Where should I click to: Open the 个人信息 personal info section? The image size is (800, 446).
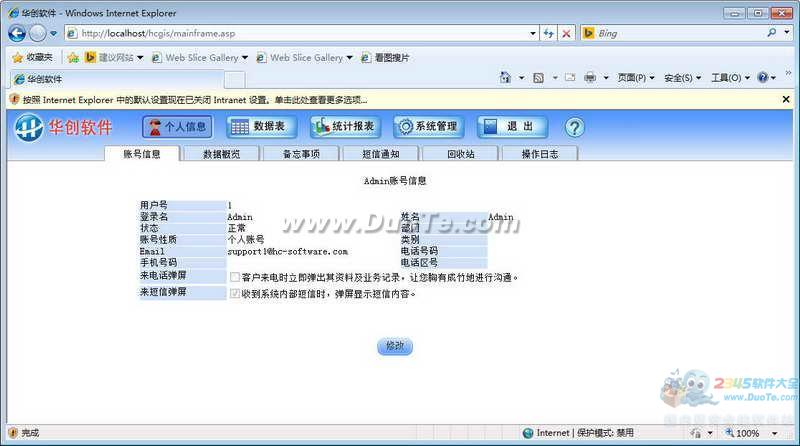[x=177, y=127]
